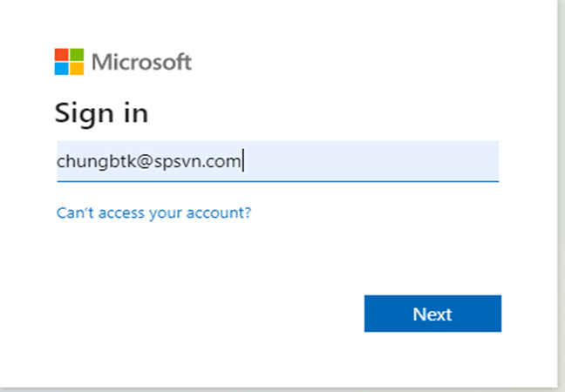The height and width of the screenshot is (392, 565).
Task: Click the red square in Microsoft logo
Action: coord(62,55)
